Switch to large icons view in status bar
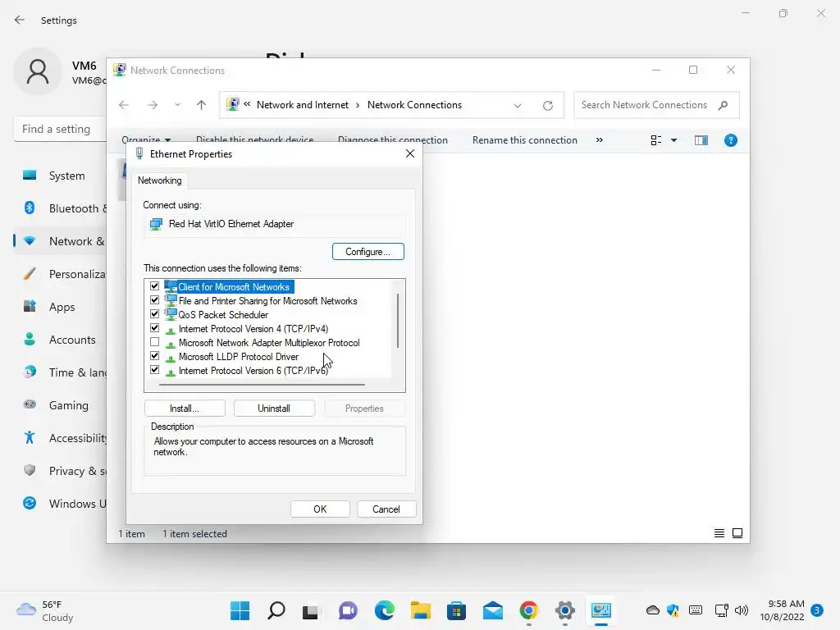 pyautogui.click(x=737, y=533)
